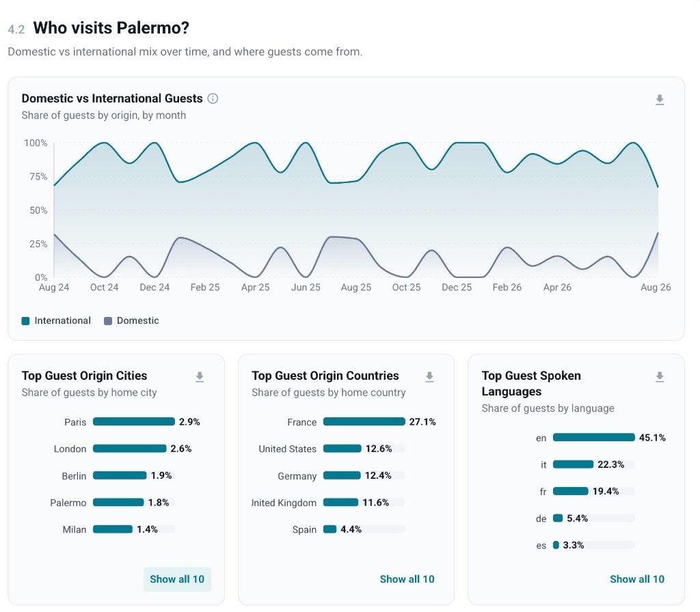Click the 'Share of guests by origin, by month' subtitle

[x=104, y=115]
